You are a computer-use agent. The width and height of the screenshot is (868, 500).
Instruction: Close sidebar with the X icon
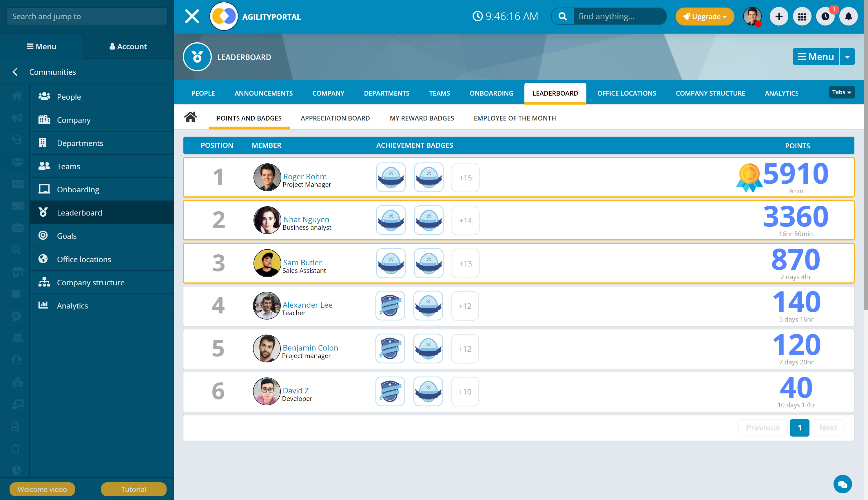tap(192, 17)
